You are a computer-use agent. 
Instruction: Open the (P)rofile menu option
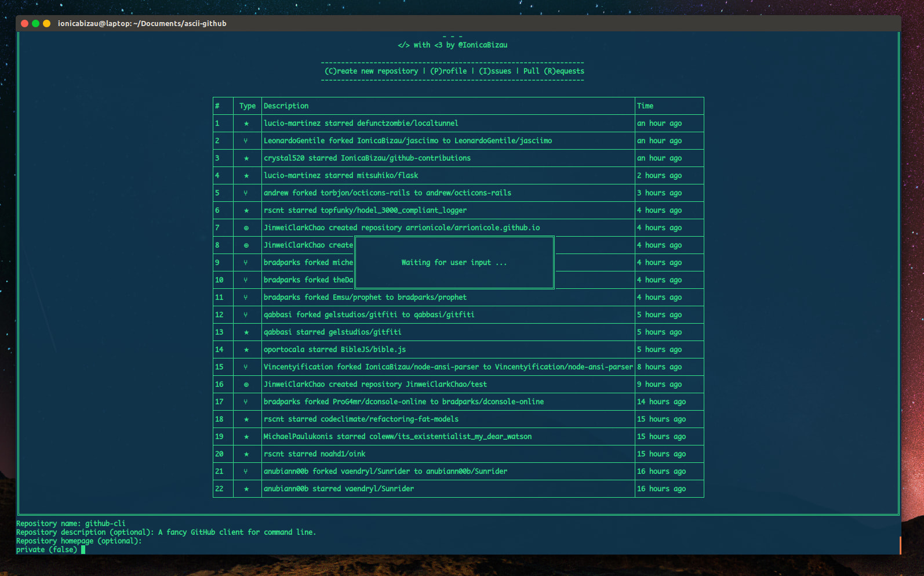[448, 71]
